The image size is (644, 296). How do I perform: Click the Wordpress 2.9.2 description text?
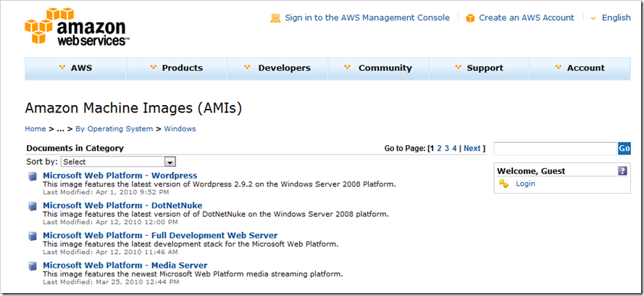tap(219, 184)
